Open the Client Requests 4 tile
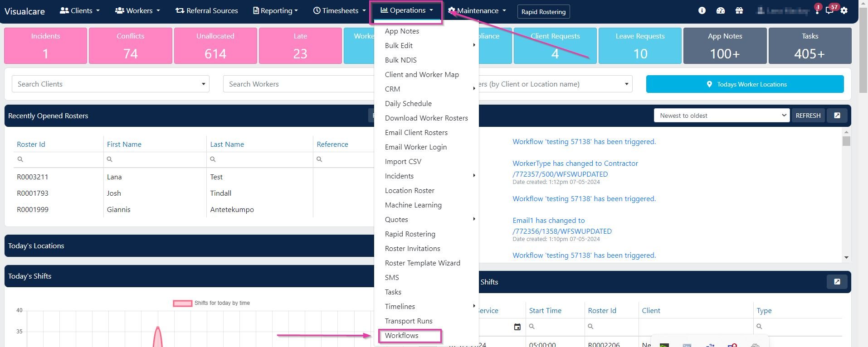868x347 pixels. tap(555, 46)
